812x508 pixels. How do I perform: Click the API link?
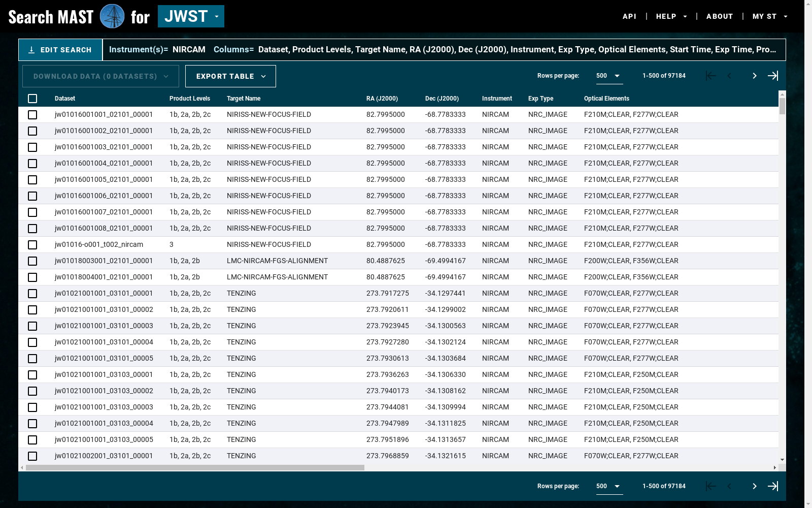pos(629,16)
